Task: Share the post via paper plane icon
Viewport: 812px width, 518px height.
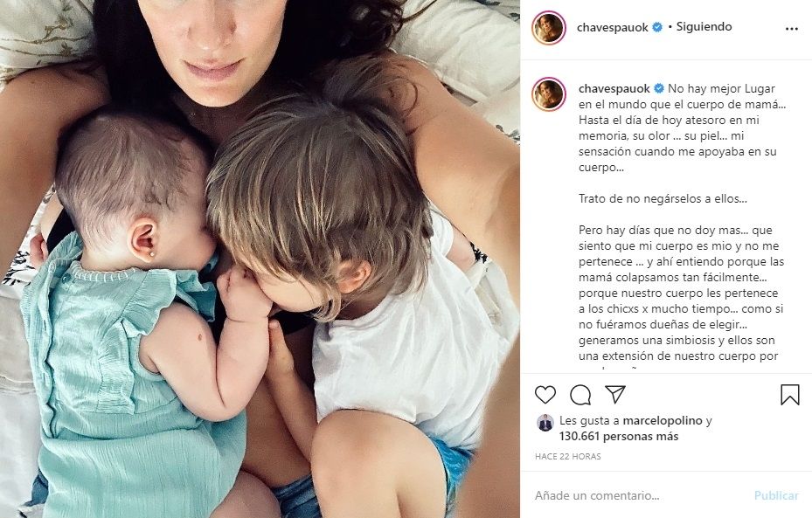Action: tap(615, 394)
